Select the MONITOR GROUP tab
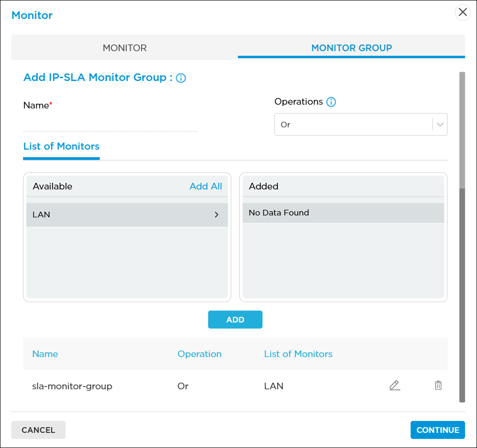This screenshot has height=448, width=477. [351, 48]
